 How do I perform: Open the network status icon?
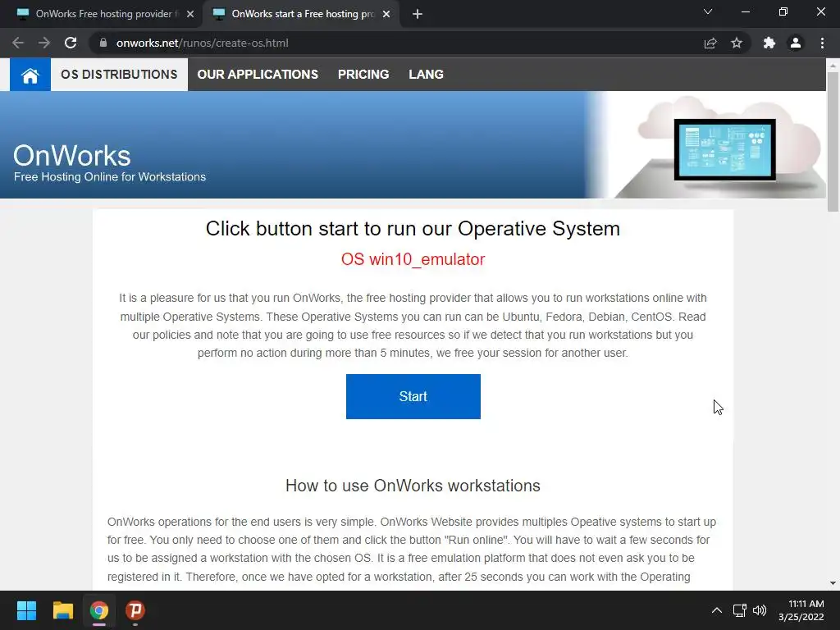(x=740, y=610)
